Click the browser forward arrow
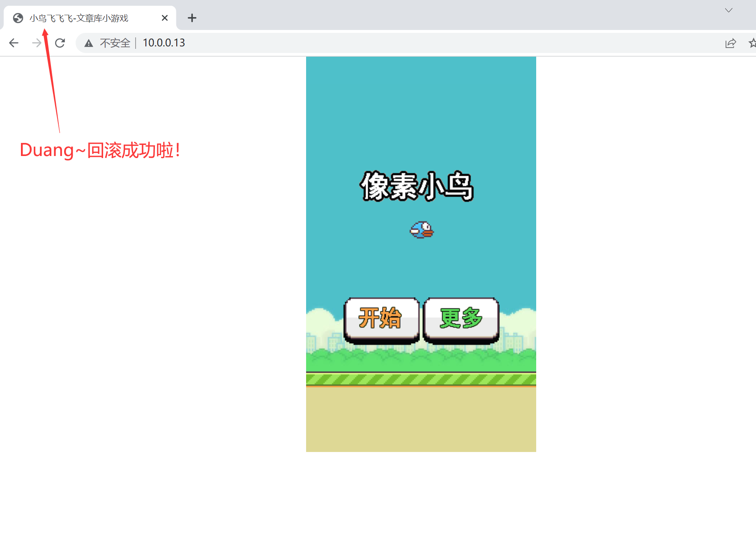The image size is (756, 546). click(x=37, y=43)
